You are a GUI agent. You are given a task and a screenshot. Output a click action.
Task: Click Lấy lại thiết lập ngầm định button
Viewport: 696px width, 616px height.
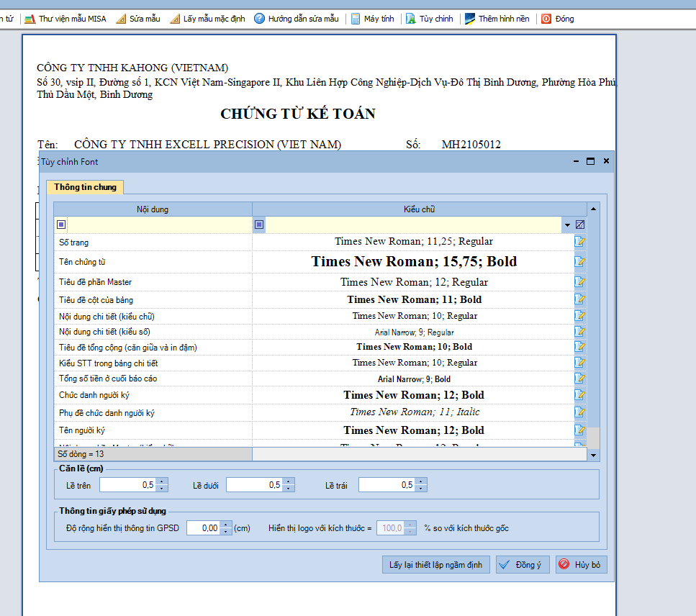click(435, 565)
